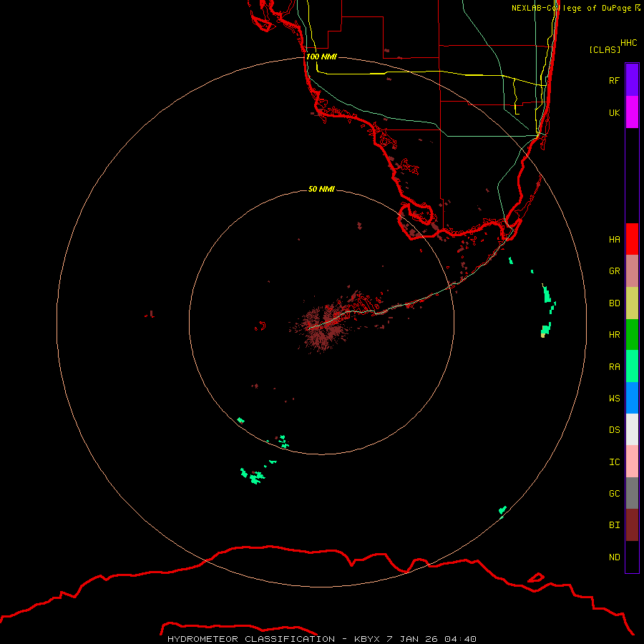Click the 'BD' legend label
This screenshot has height=644, width=644.
pos(614,303)
